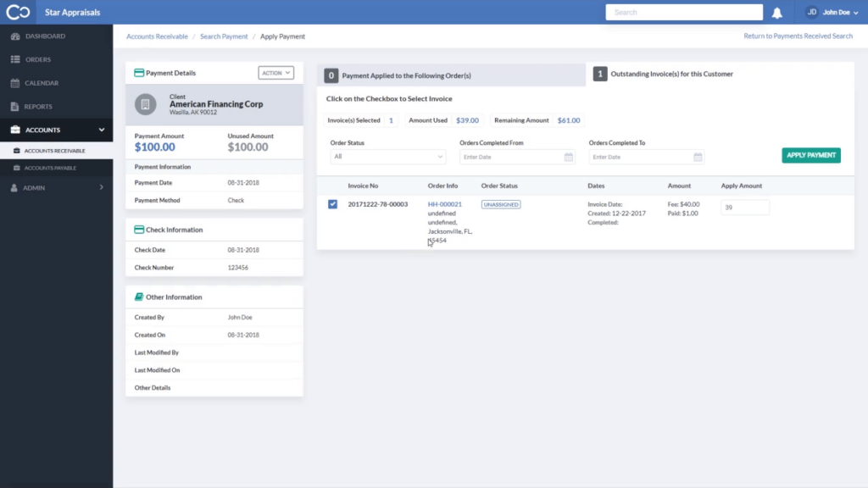The image size is (868, 488).
Task: Switch to Payment Applied to Orders tab
Action: click(x=451, y=75)
